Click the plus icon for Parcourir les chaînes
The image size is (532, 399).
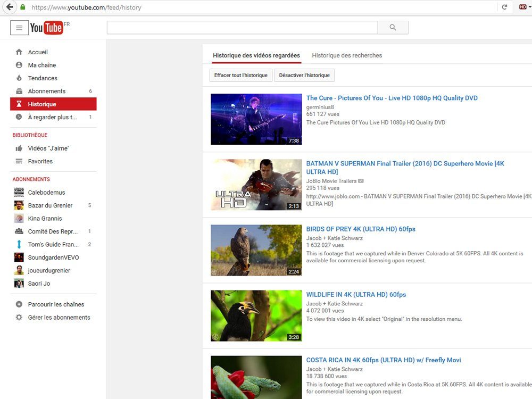tap(19, 304)
